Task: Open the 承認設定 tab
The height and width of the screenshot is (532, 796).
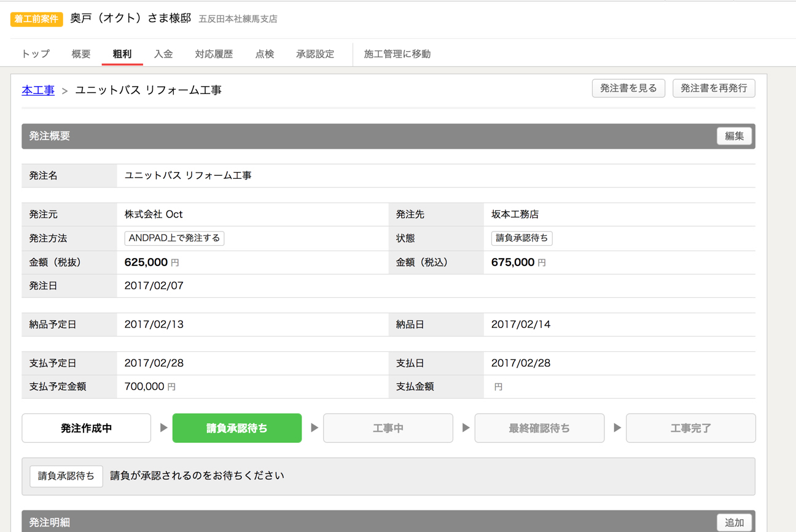Action: 315,54
